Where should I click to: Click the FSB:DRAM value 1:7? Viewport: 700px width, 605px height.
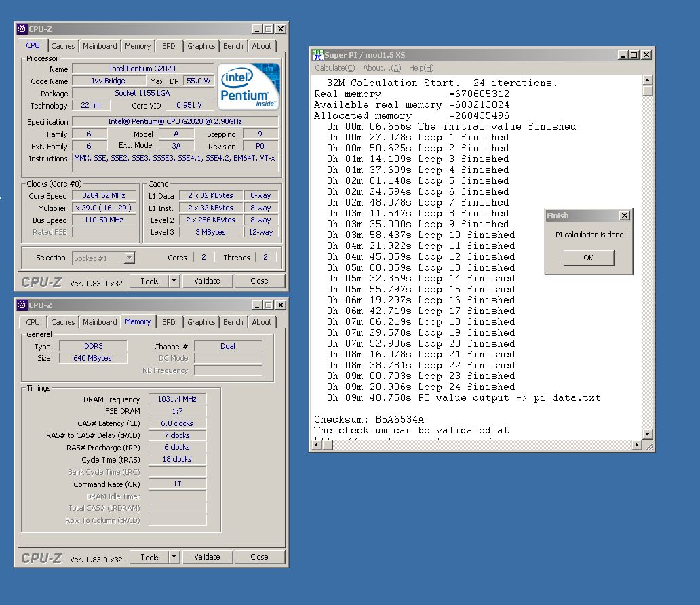pos(177,411)
